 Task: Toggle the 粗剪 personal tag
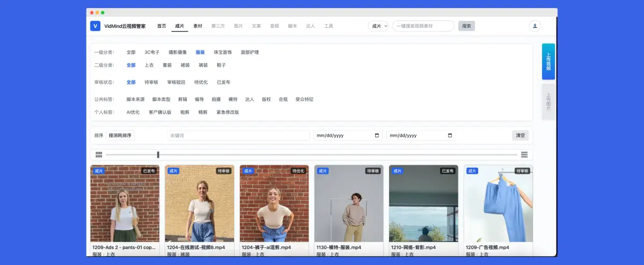[x=185, y=112]
